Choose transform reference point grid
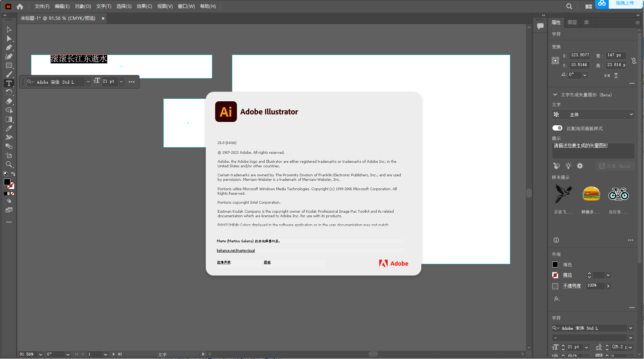 tap(555, 60)
